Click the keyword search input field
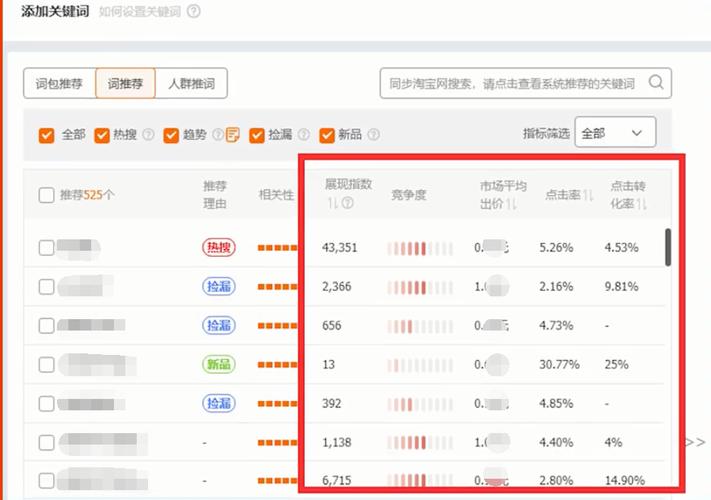Image resolution: width=711 pixels, height=500 pixels. [x=526, y=83]
